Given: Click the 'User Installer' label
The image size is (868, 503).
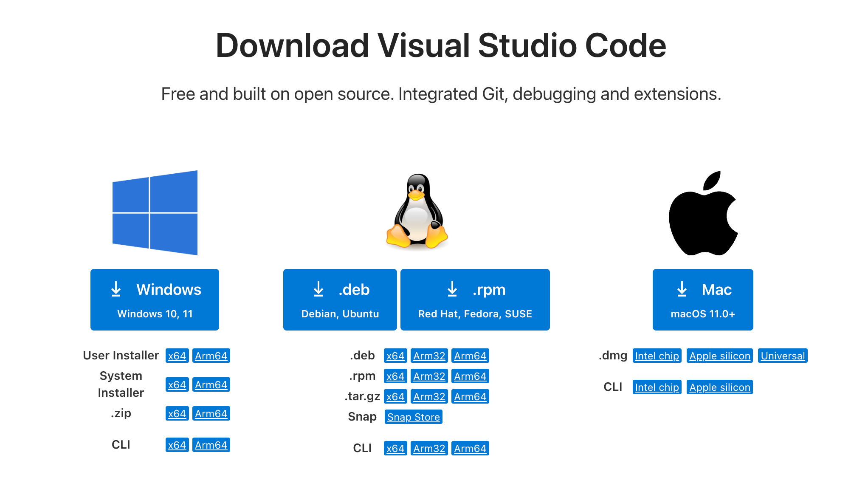Looking at the screenshot, I should click(x=121, y=355).
